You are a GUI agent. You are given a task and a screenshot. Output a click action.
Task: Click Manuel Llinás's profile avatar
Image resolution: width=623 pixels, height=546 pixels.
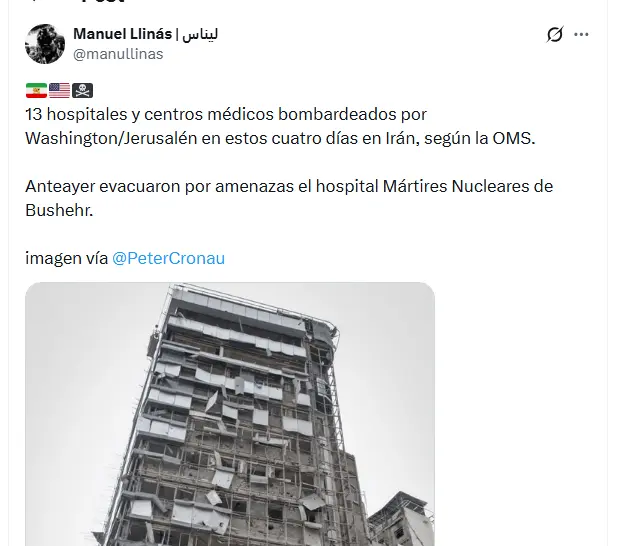point(45,44)
